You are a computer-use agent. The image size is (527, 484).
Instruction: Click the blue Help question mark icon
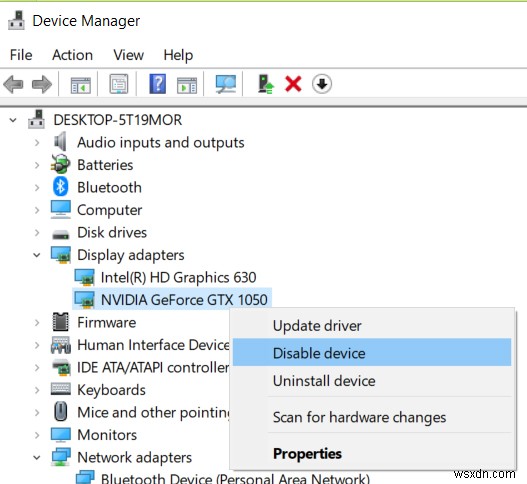coord(158,84)
